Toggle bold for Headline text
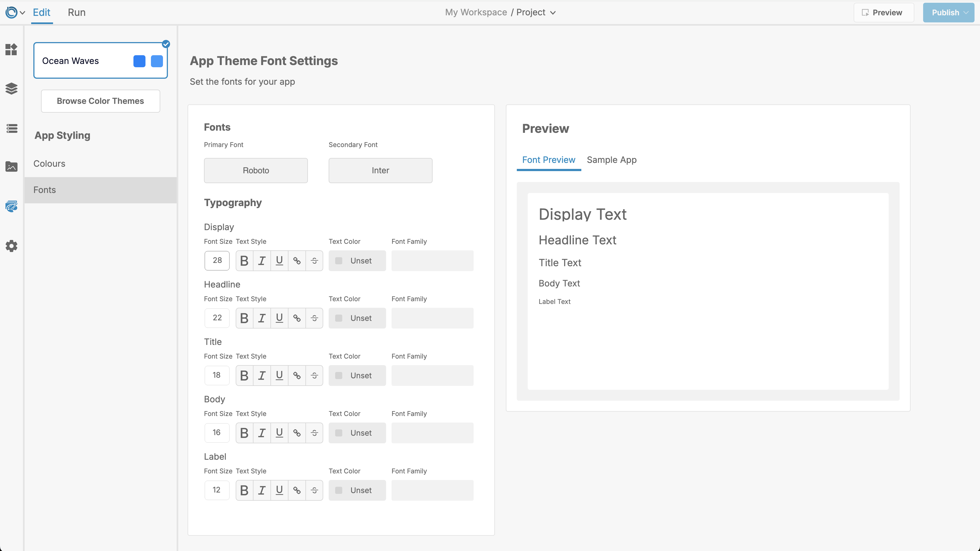980x551 pixels. coord(244,318)
